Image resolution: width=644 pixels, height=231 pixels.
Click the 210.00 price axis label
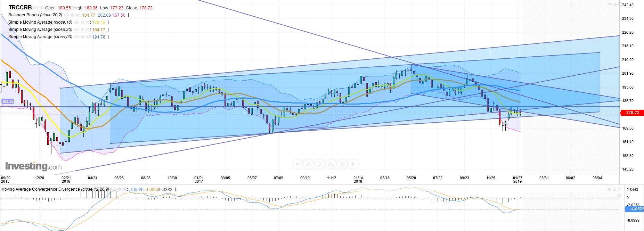pyautogui.click(x=628, y=60)
